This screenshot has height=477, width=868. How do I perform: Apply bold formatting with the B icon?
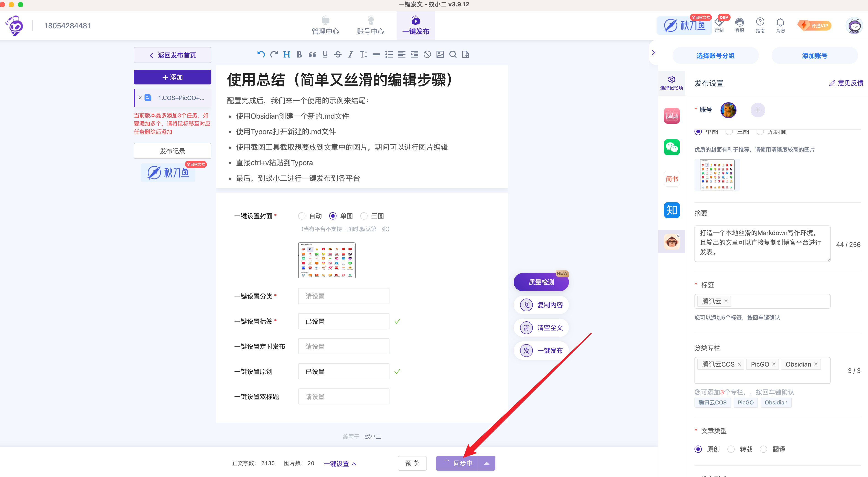[x=299, y=54]
